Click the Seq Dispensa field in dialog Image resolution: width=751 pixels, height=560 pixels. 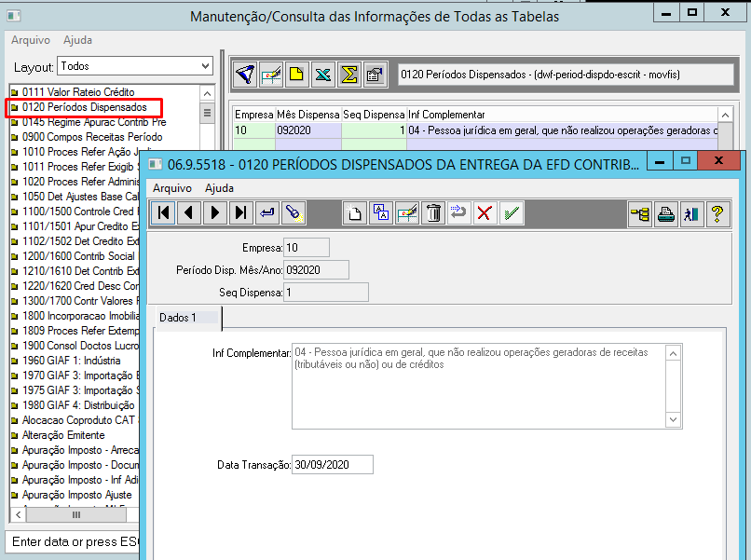tap(326, 293)
